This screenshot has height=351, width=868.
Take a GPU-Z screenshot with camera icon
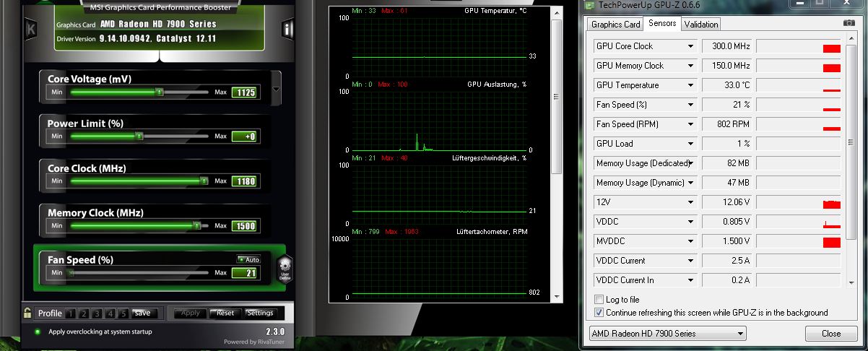click(x=849, y=24)
